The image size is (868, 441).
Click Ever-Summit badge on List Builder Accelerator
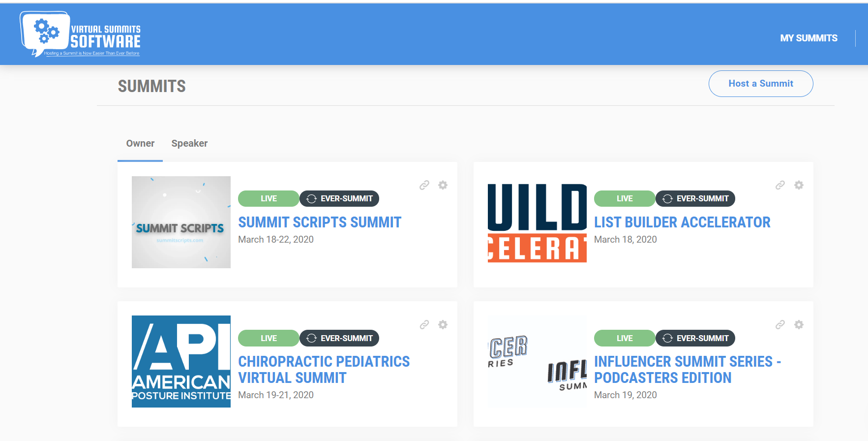[695, 199]
